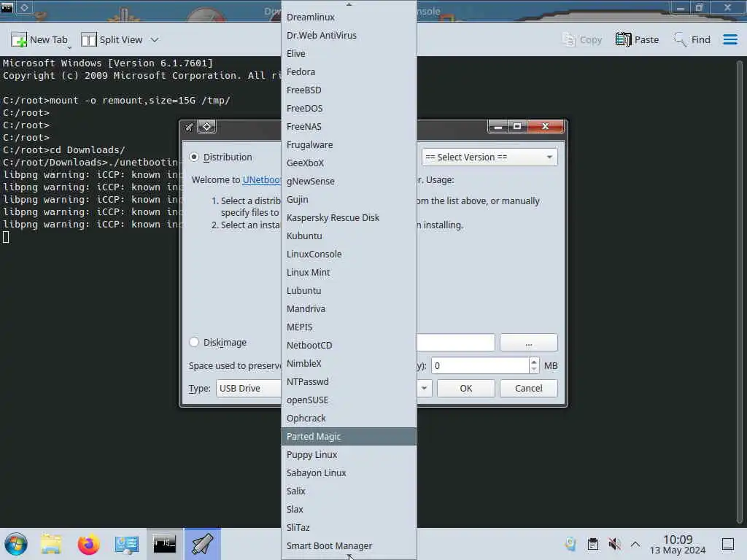Select the Distribution radio button
The width and height of the screenshot is (747, 560).
pyautogui.click(x=194, y=157)
